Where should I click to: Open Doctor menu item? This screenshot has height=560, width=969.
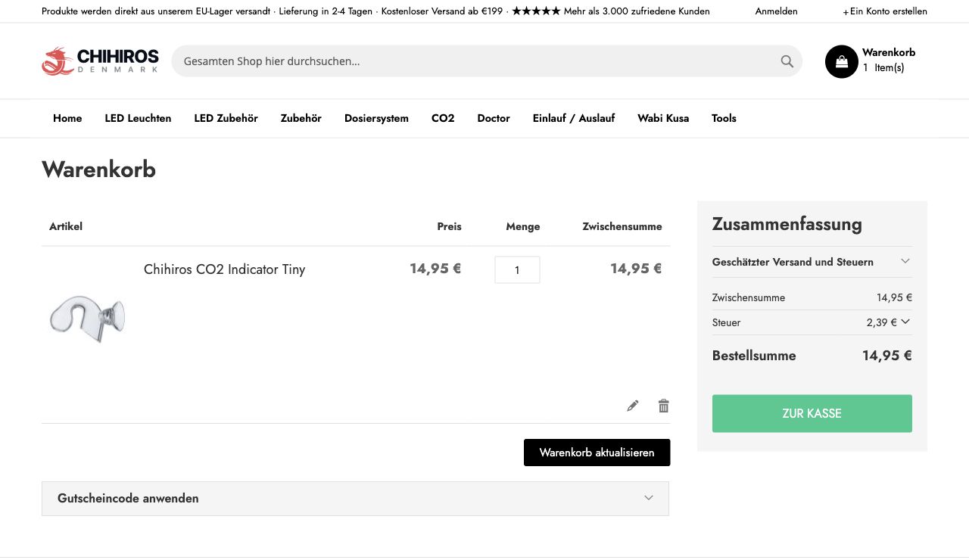(494, 118)
